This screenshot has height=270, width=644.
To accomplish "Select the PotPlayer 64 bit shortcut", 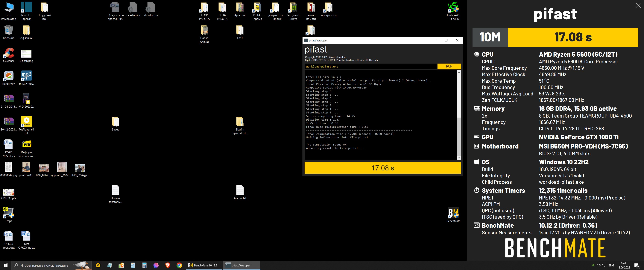I will coord(26,125).
